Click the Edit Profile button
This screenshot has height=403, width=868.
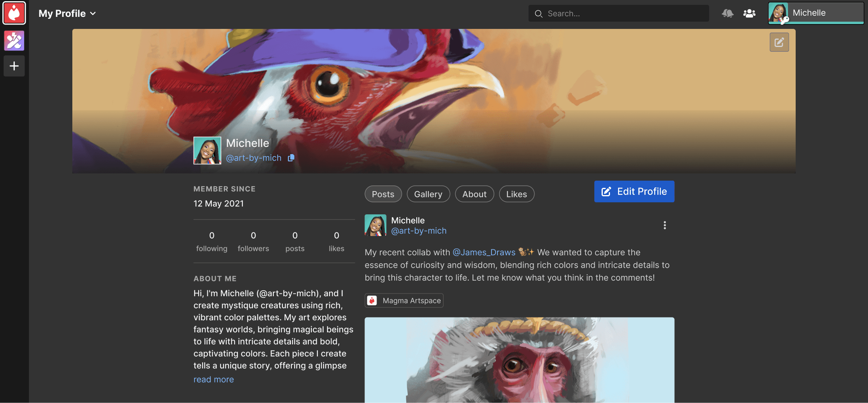pyautogui.click(x=634, y=191)
